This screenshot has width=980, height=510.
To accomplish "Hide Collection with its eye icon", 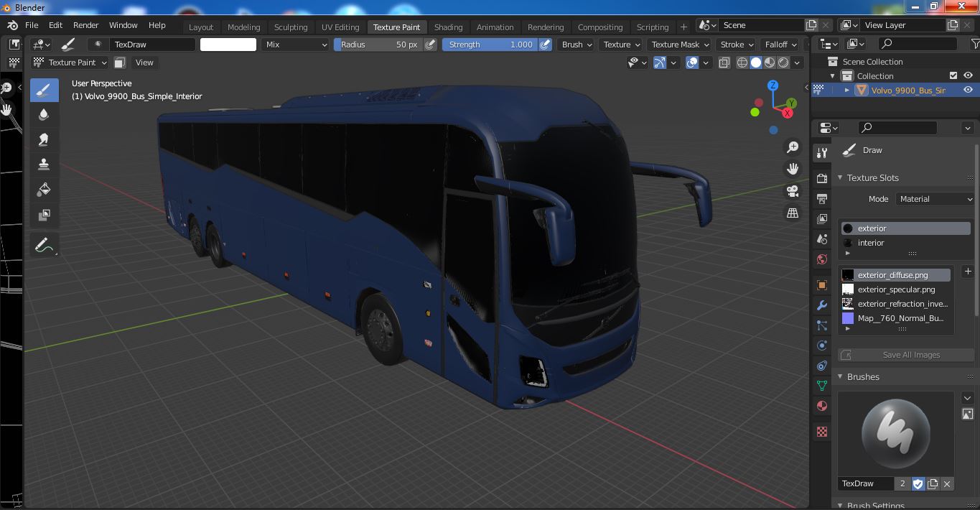I will [x=968, y=75].
